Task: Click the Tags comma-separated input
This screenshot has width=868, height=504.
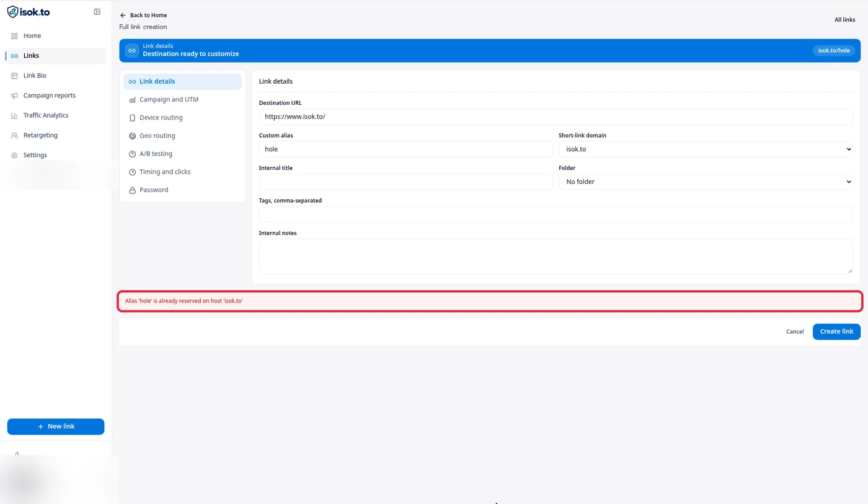Action: 556,214
